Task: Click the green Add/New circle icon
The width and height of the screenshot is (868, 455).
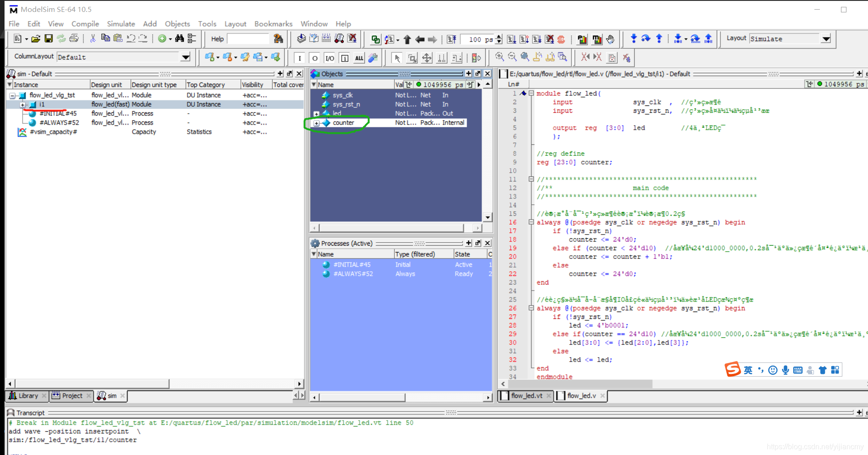Action: click(162, 39)
